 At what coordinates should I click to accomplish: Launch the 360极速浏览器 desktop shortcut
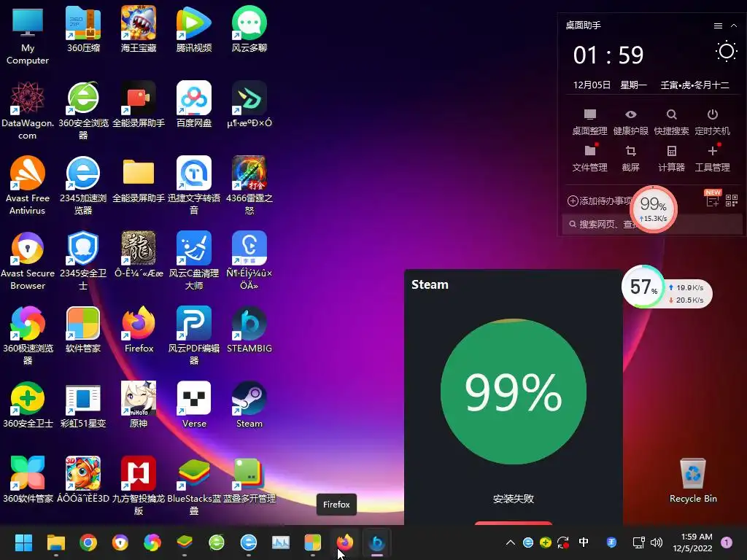[x=28, y=336]
